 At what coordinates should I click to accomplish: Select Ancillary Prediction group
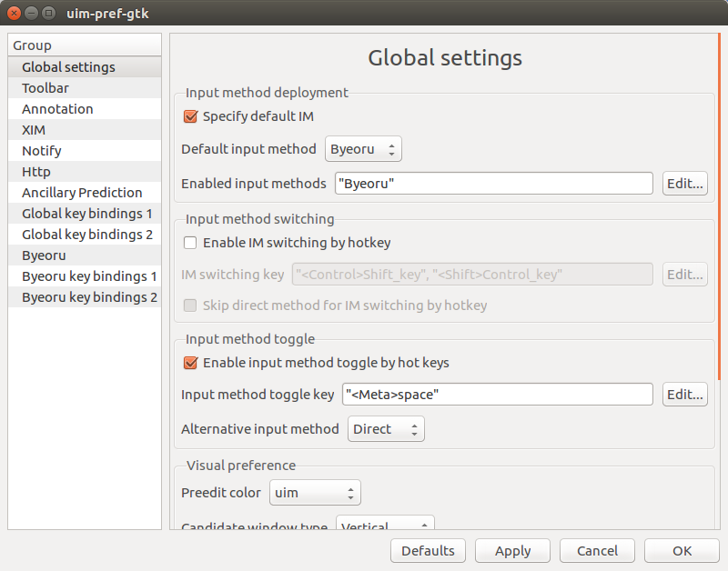82,193
